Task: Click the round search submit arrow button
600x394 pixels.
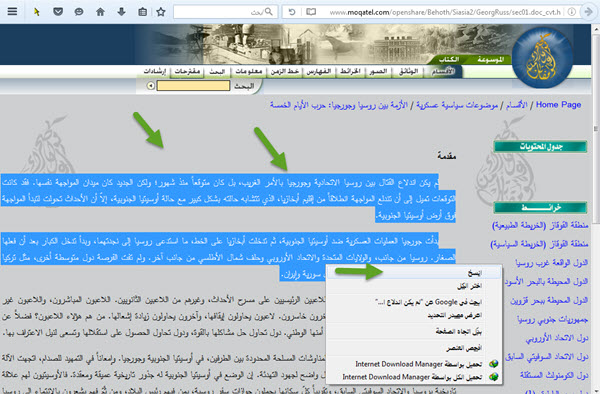Action: click(151, 86)
